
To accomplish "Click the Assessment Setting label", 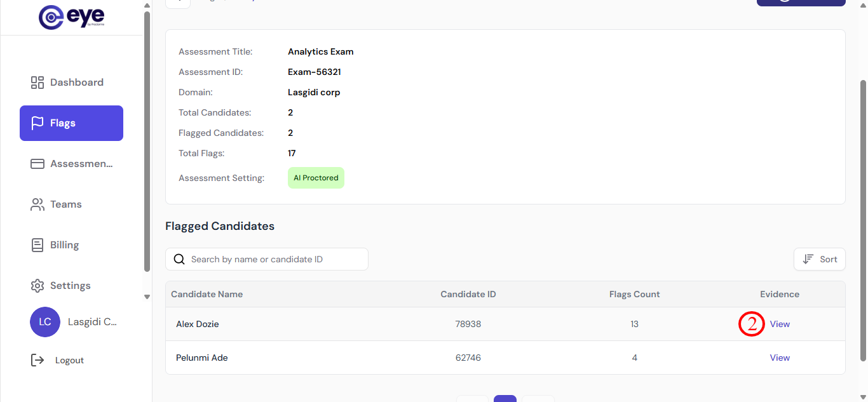I will coord(222,178).
